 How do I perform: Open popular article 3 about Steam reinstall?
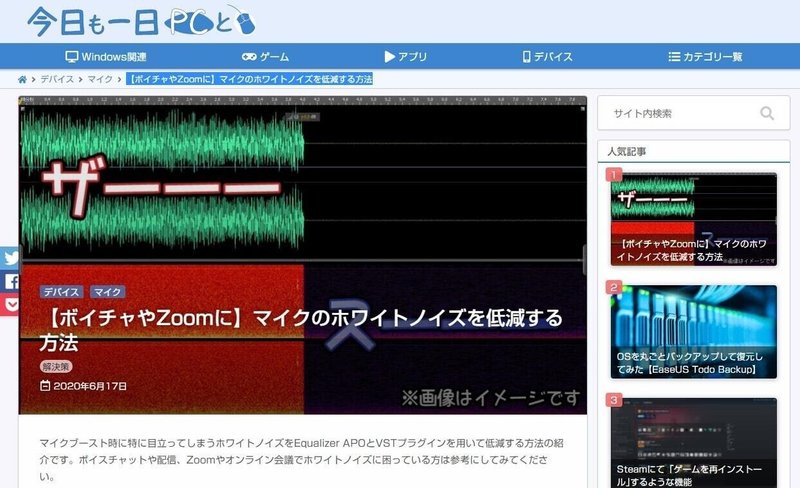[693, 443]
